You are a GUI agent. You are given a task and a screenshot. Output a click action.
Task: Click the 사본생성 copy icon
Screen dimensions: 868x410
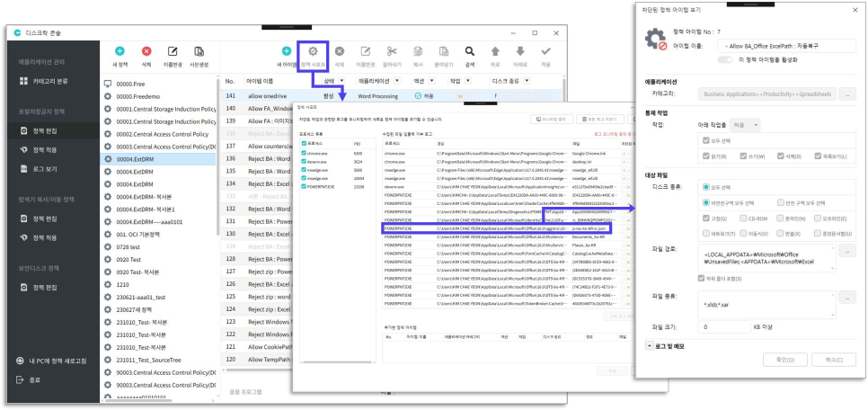point(199,51)
